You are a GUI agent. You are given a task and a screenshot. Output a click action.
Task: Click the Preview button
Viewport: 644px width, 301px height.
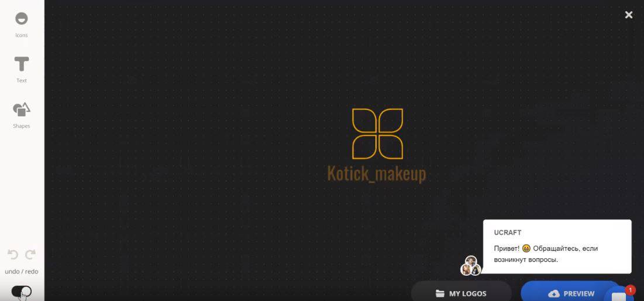pyautogui.click(x=570, y=293)
